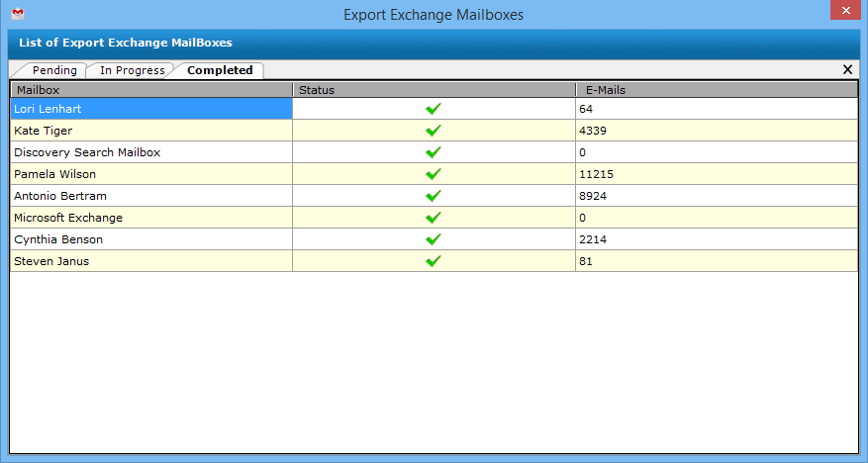Sort by the Status column header
The image size is (868, 463).
(x=434, y=90)
